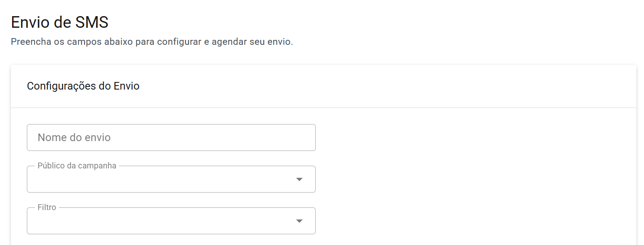Select the empty Filtro combo box
This screenshot has height=245, width=644.
[152, 222]
